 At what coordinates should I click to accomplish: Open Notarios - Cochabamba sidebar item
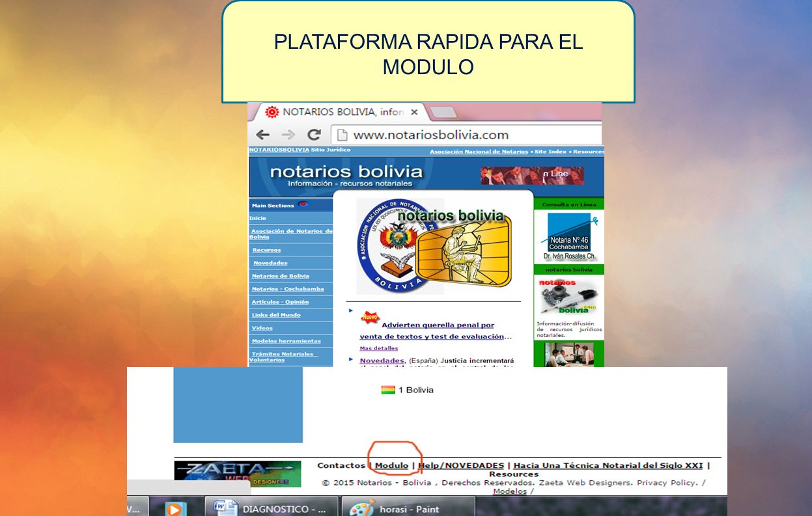287,289
